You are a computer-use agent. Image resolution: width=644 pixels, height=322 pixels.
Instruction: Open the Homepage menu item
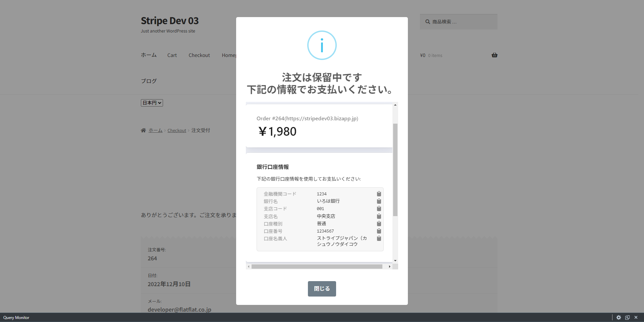point(229,55)
